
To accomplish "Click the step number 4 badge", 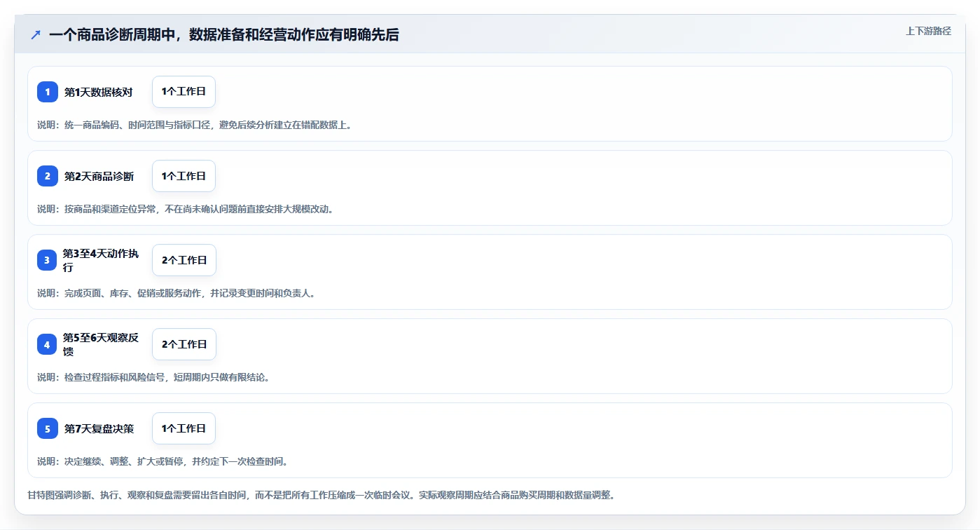I will pos(48,344).
